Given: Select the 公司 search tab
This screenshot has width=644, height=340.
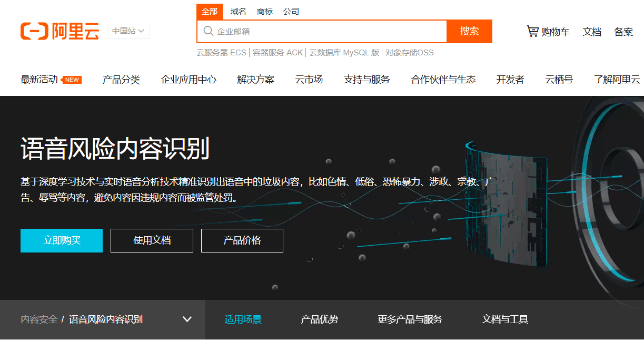Looking at the screenshot, I should (x=291, y=12).
